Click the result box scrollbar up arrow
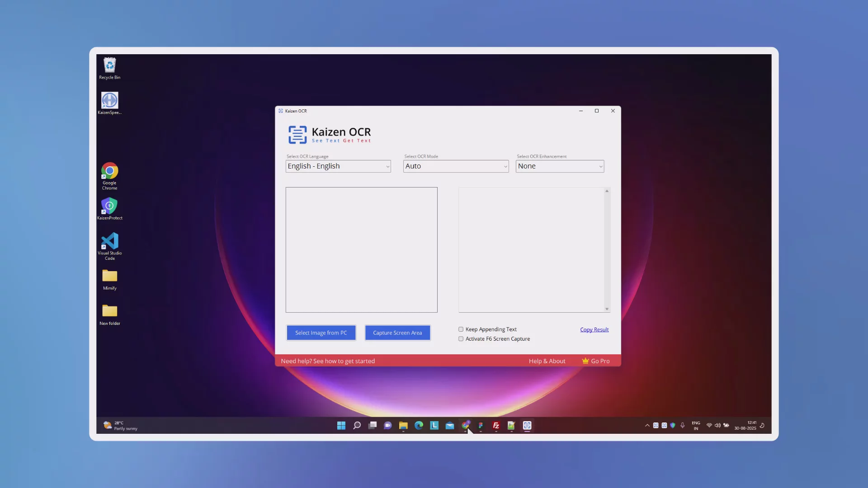 click(607, 191)
